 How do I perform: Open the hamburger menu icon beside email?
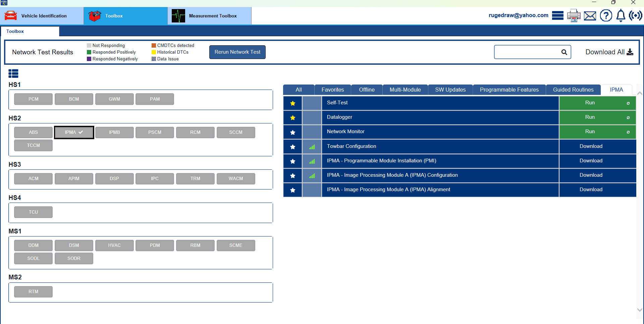pyautogui.click(x=557, y=15)
